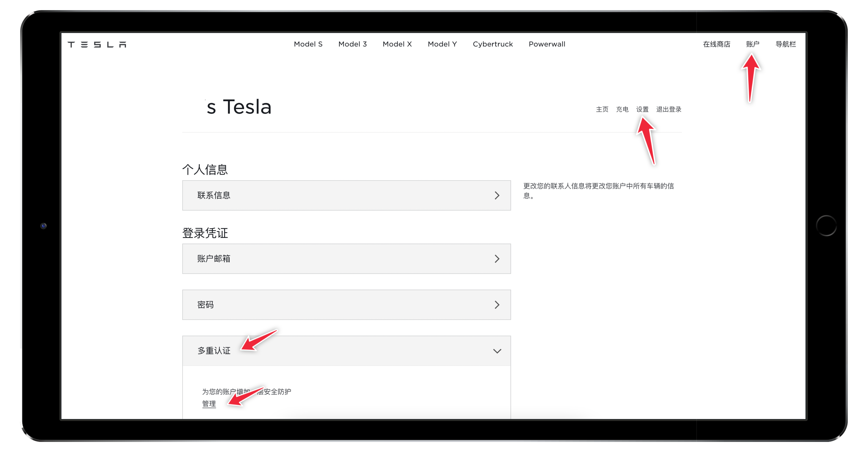
Task: Go to Model X in navigation
Action: [x=397, y=44]
